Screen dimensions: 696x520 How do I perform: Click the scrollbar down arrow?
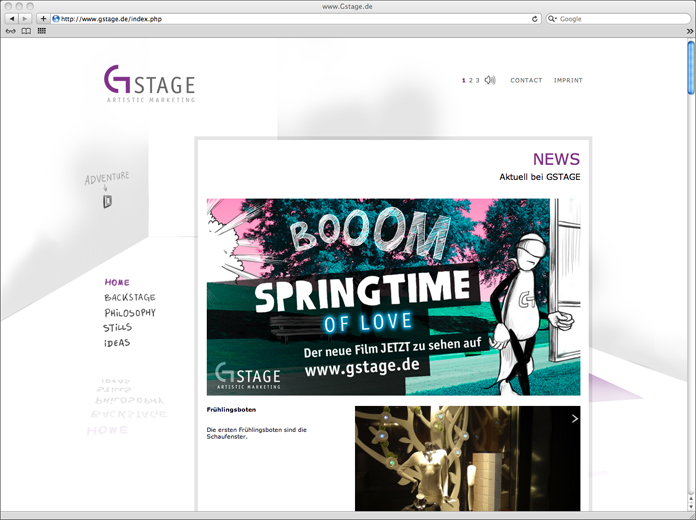[691, 507]
